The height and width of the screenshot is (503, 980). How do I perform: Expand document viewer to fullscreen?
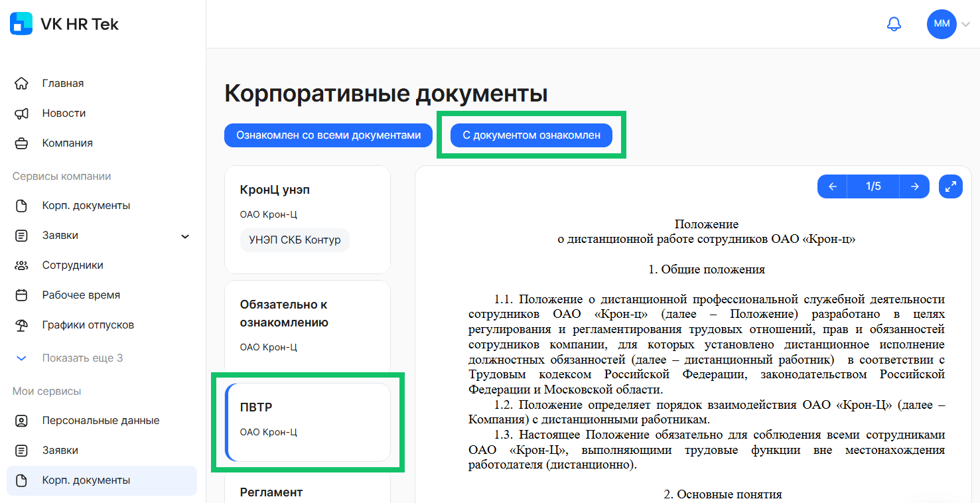(950, 186)
